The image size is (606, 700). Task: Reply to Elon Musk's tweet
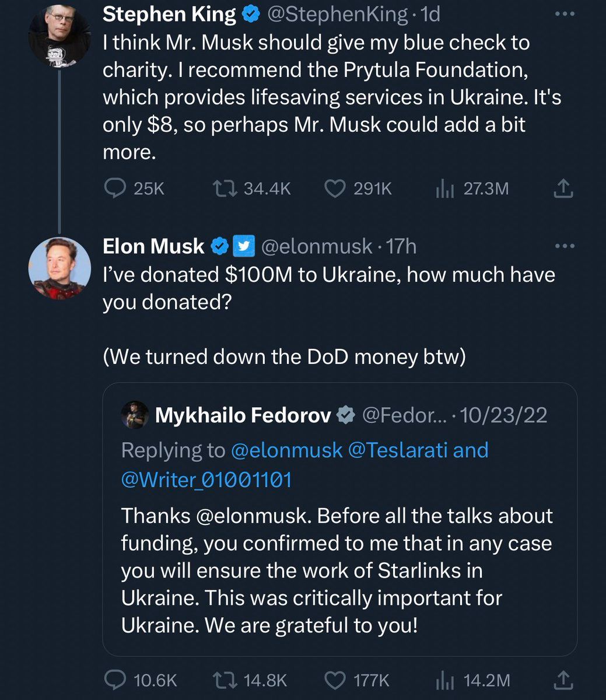(x=115, y=680)
